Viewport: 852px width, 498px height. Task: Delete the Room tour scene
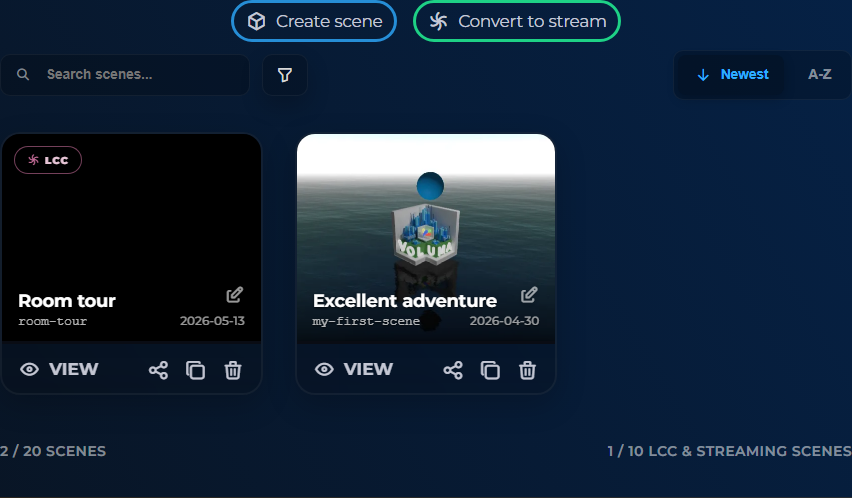point(233,370)
